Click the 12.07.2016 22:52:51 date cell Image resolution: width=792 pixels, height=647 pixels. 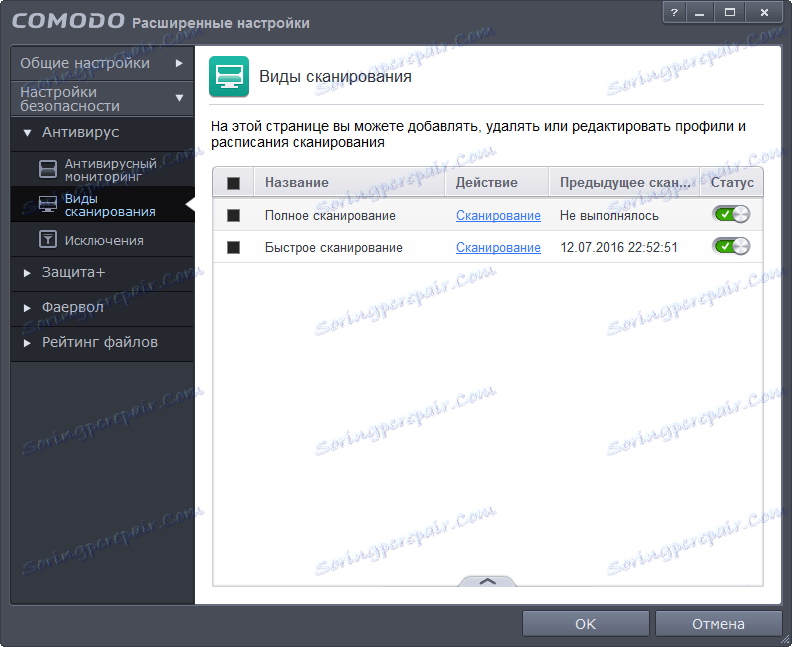click(x=619, y=247)
